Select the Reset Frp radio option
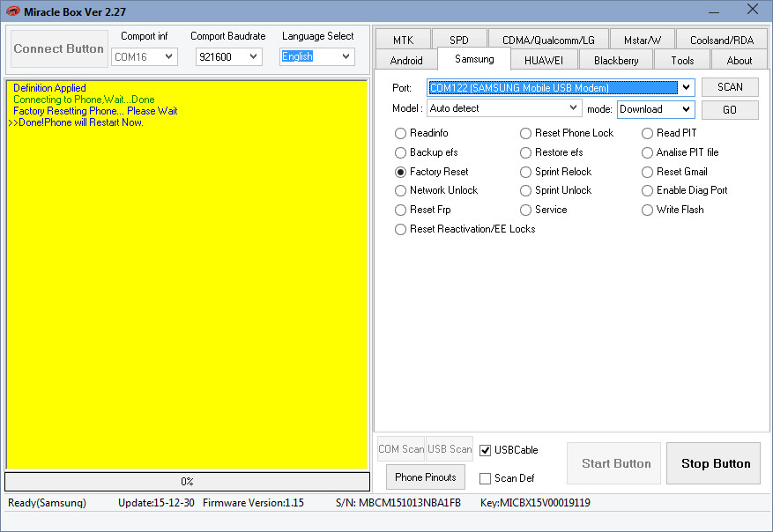 (x=401, y=210)
